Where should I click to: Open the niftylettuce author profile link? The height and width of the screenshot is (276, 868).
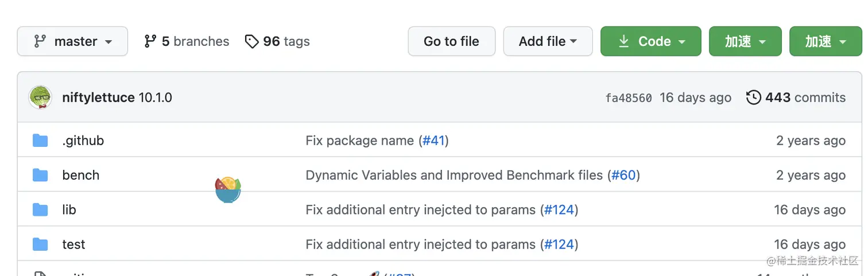(98, 98)
